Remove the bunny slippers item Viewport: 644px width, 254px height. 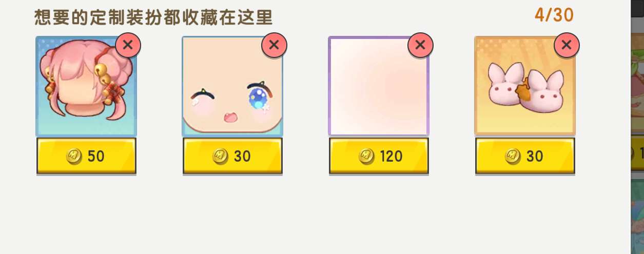tap(567, 45)
